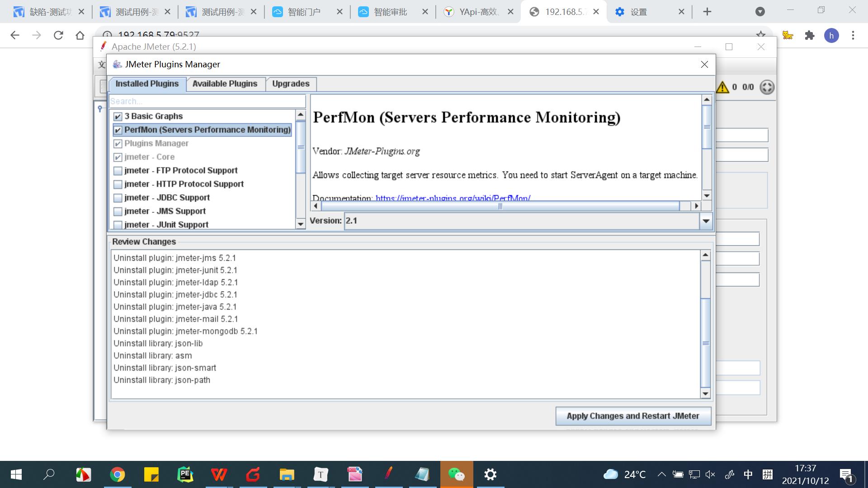
Task: Open the Windows Start menu
Action: [16, 474]
